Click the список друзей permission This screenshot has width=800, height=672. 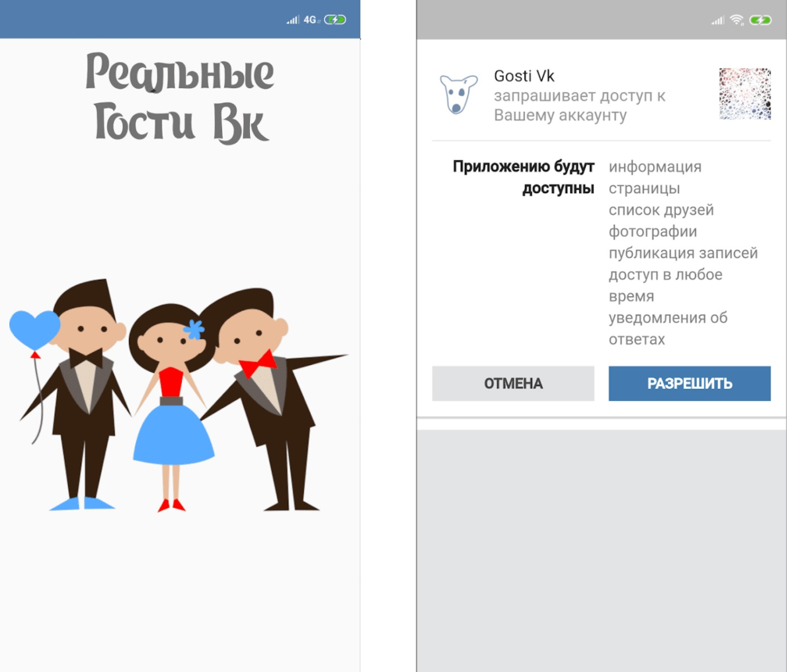(661, 210)
